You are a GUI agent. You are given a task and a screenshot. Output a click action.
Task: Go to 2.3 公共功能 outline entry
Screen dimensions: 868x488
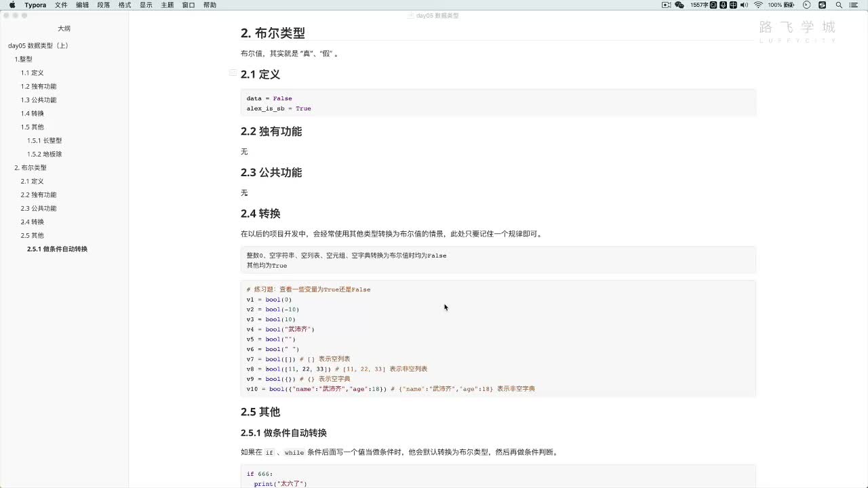pos(39,208)
